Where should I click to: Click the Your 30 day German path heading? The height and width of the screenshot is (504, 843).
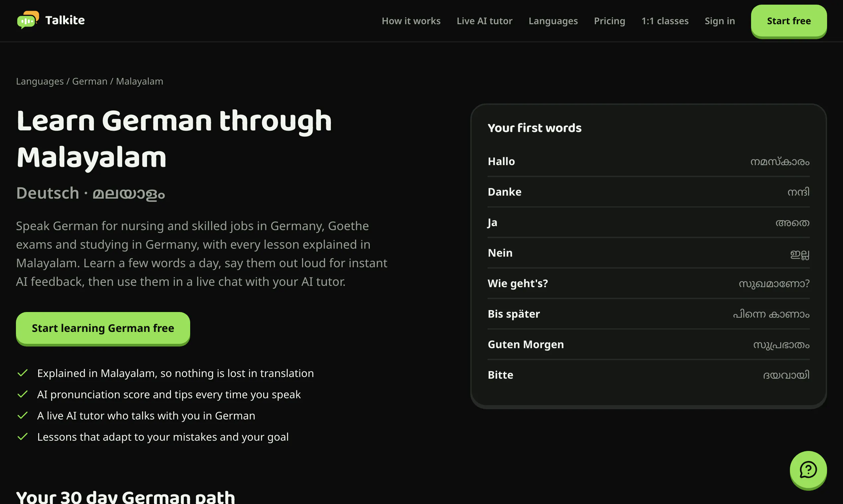[x=125, y=497]
